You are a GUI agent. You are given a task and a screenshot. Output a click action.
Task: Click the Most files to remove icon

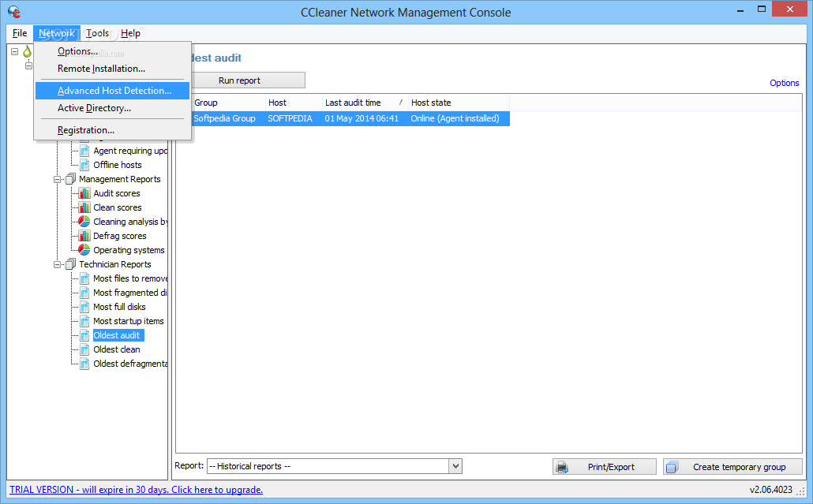[84, 278]
